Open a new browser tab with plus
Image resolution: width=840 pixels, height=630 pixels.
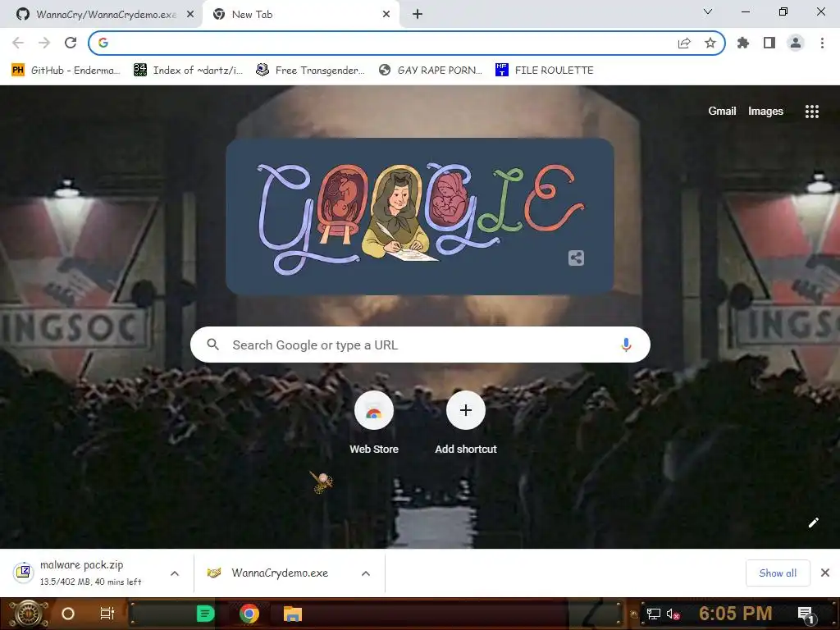click(418, 15)
